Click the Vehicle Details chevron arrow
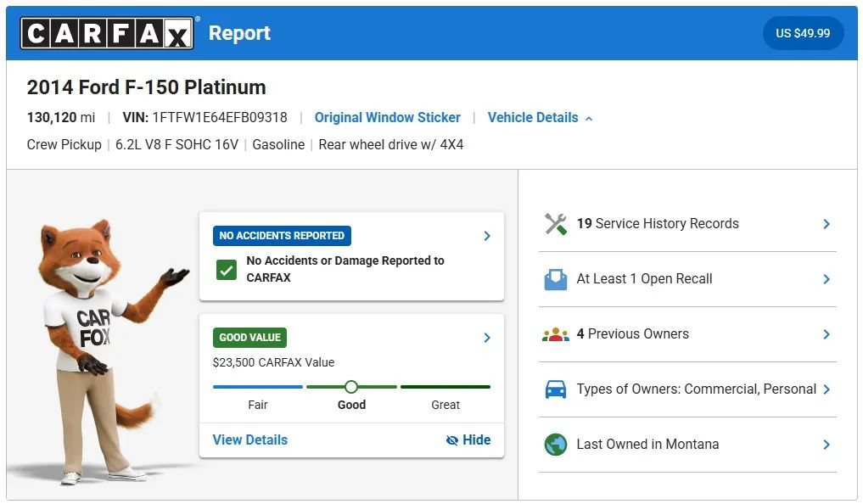The height and width of the screenshot is (504, 863). pyautogui.click(x=589, y=118)
